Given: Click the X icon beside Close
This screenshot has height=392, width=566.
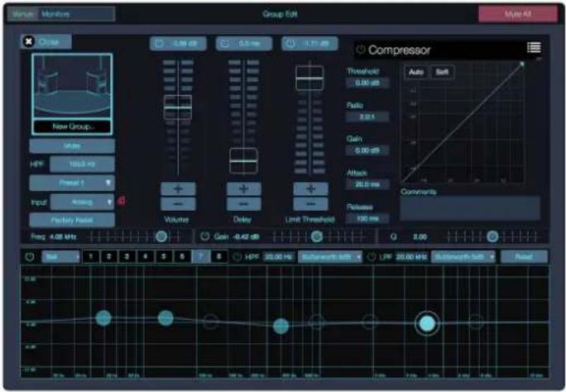Looking at the screenshot, I should (x=29, y=42).
